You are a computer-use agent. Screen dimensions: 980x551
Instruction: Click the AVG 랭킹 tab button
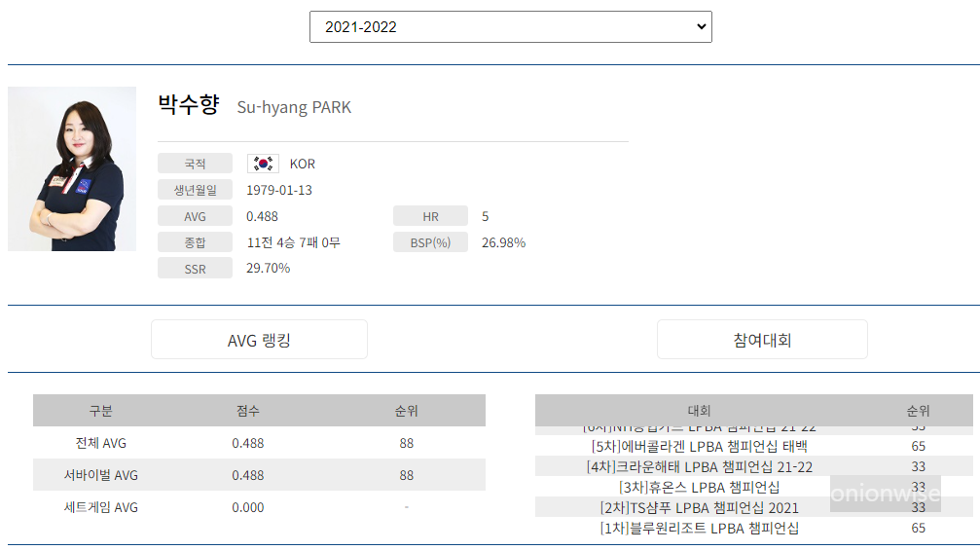click(x=259, y=340)
